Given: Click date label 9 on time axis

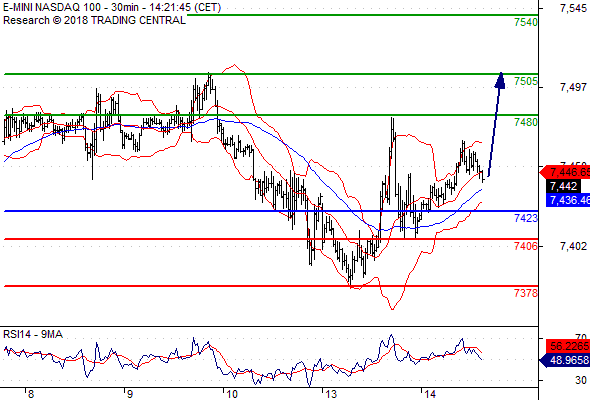Looking at the screenshot, I should pos(130,394).
